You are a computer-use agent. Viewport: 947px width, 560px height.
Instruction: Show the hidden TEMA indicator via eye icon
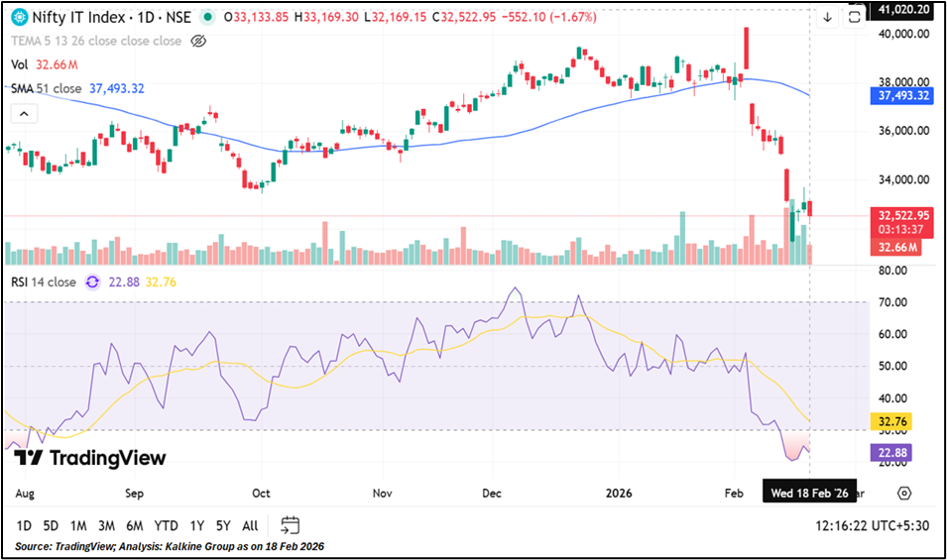click(x=197, y=41)
